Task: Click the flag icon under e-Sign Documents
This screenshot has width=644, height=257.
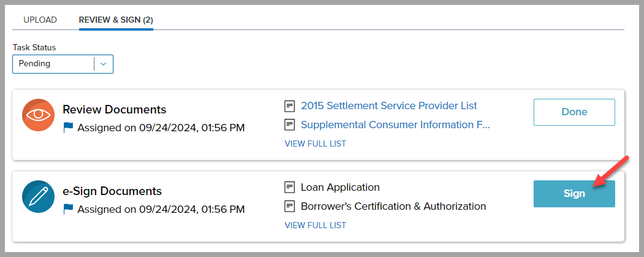Action: click(68, 209)
